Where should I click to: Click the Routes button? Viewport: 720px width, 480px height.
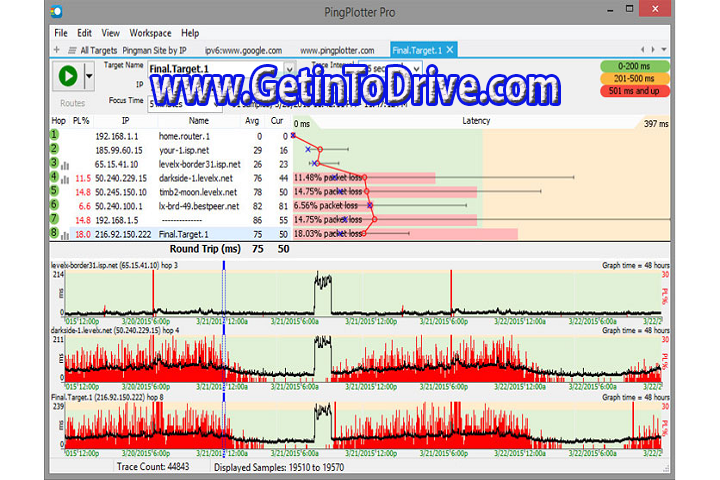(73, 103)
